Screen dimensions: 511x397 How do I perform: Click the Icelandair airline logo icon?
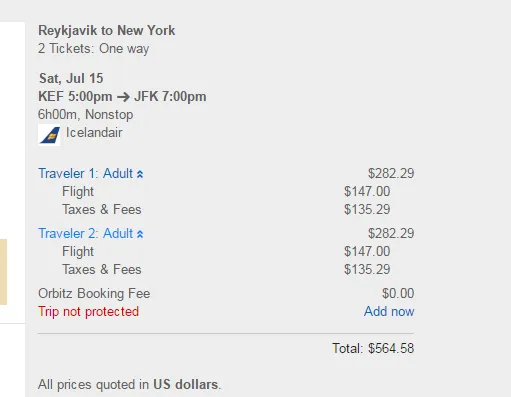[49, 135]
